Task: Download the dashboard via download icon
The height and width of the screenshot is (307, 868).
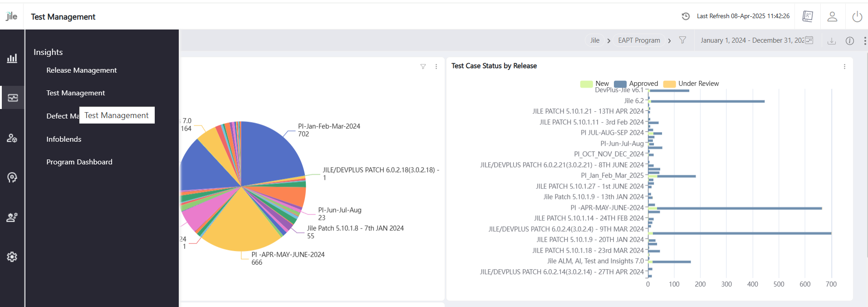Action: tap(831, 41)
